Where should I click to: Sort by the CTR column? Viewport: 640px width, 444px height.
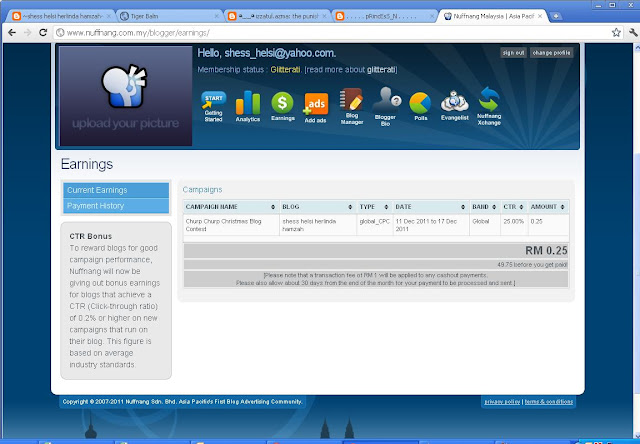[x=514, y=207]
